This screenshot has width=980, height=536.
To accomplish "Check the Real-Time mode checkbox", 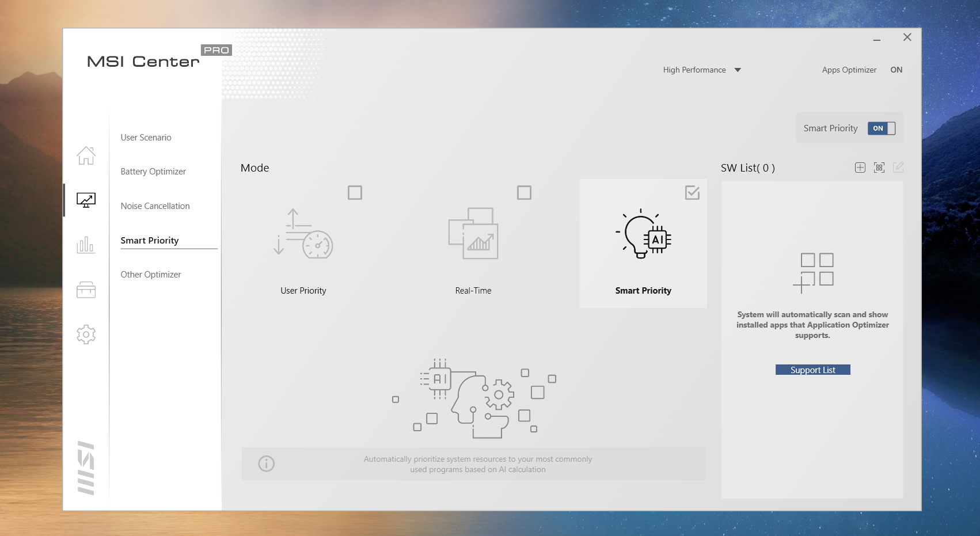I will 525,193.
